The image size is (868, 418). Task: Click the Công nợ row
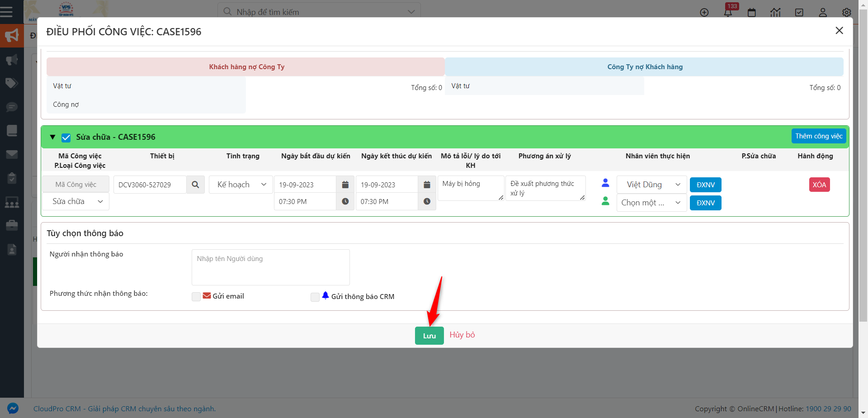tap(146, 104)
